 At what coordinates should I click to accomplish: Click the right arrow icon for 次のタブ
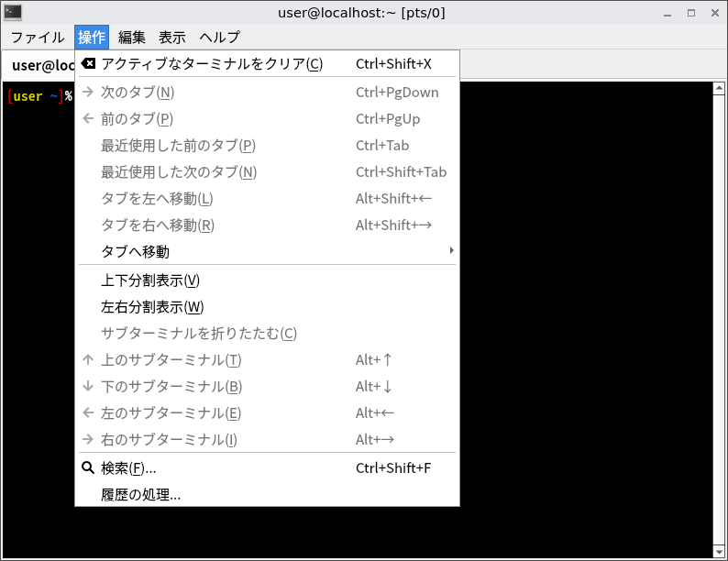[x=88, y=92]
